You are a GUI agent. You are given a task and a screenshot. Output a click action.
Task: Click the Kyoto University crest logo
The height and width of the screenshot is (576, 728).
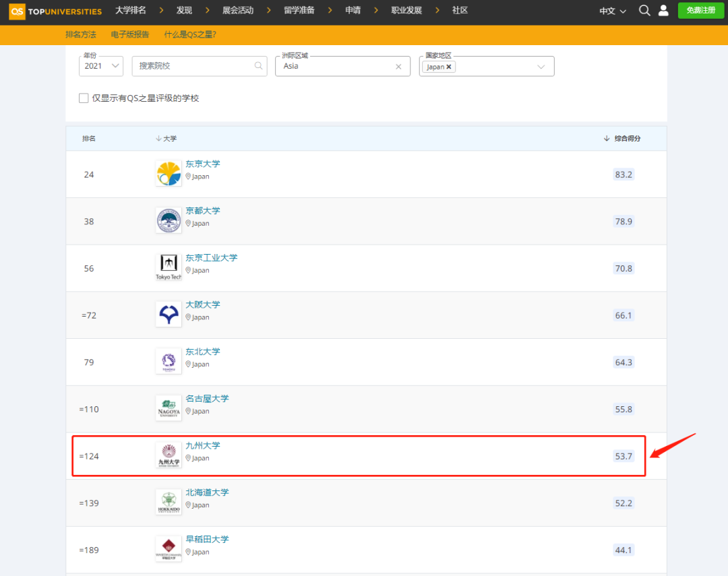pyautogui.click(x=169, y=220)
